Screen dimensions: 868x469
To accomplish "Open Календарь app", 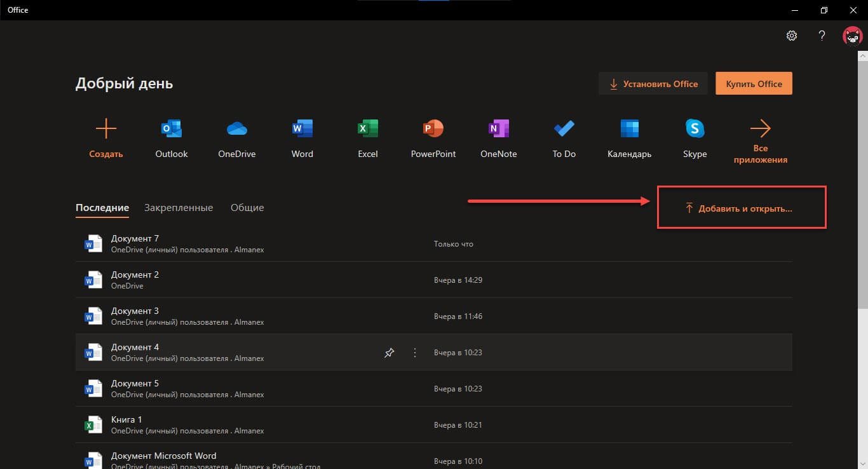I will (630, 129).
